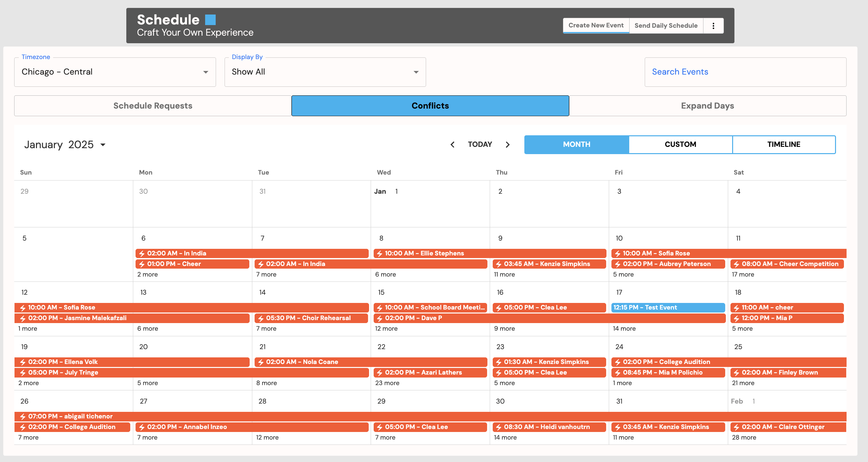Viewport: 868px width, 462px height.
Task: Click lightning icon on abigail tichenor event
Action: (x=22, y=416)
